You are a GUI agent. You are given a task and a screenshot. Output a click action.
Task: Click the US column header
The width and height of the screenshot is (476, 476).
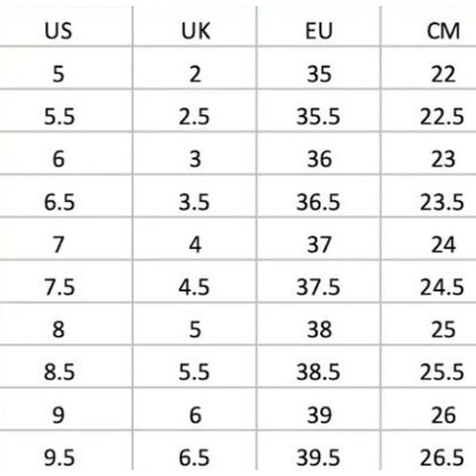[x=58, y=32]
